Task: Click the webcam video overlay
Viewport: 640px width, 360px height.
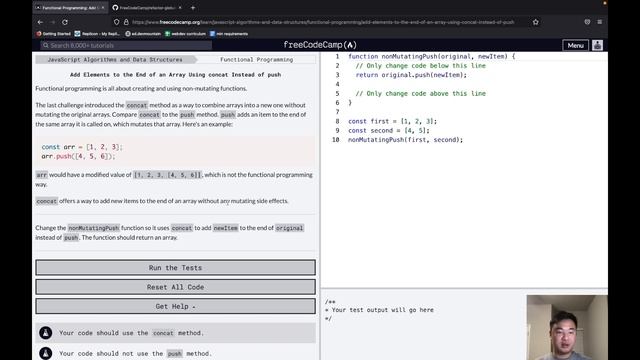Action: tap(567, 327)
